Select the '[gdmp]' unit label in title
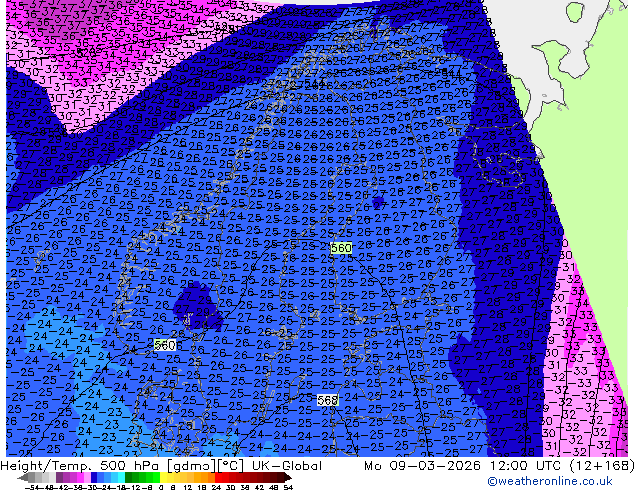 [x=189, y=466]
